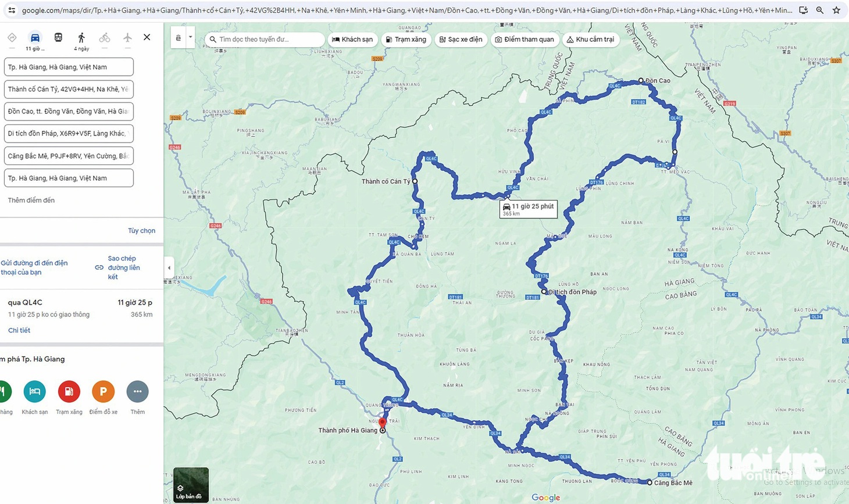Bookmark this page with star icon
The height and width of the screenshot is (504, 849).
pos(836,10)
